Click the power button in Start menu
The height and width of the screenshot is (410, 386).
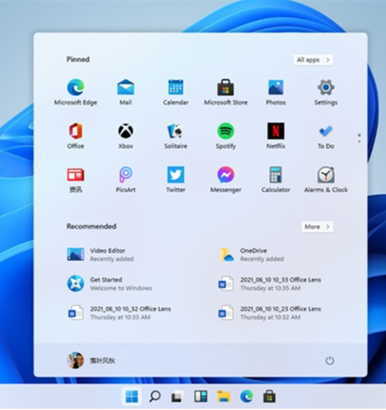click(330, 360)
